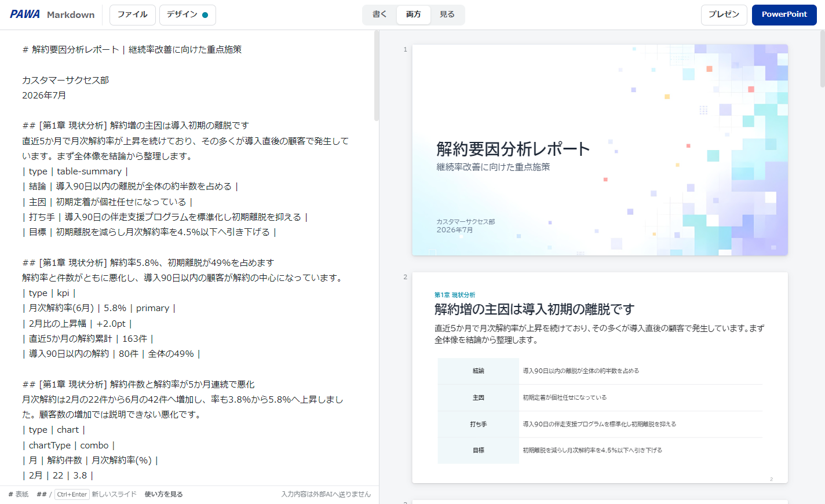Click the 主因 cell in slide 2 table

tap(479, 398)
